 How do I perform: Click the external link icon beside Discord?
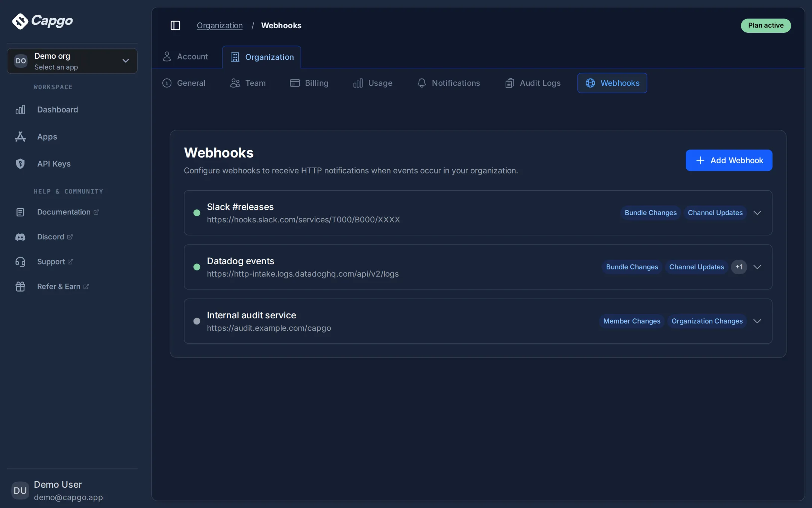(x=70, y=237)
